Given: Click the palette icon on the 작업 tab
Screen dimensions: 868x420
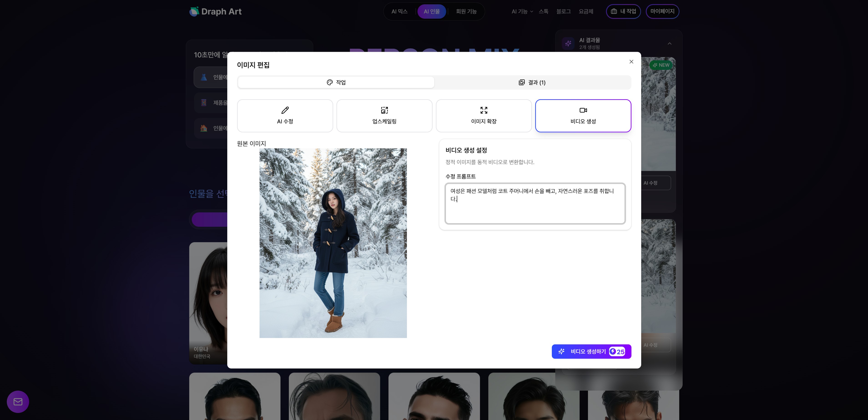Looking at the screenshot, I should (330, 82).
